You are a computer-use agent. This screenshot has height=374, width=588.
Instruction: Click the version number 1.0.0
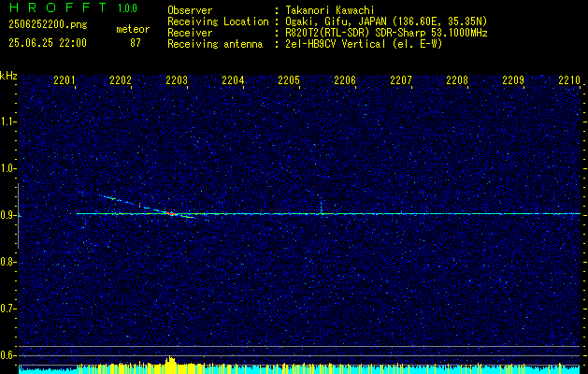point(127,8)
